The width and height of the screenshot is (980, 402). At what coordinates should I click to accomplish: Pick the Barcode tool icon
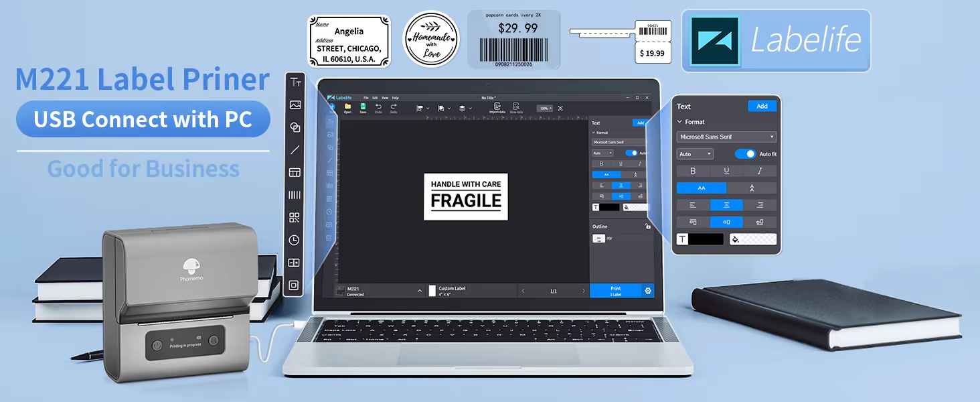pos(295,195)
